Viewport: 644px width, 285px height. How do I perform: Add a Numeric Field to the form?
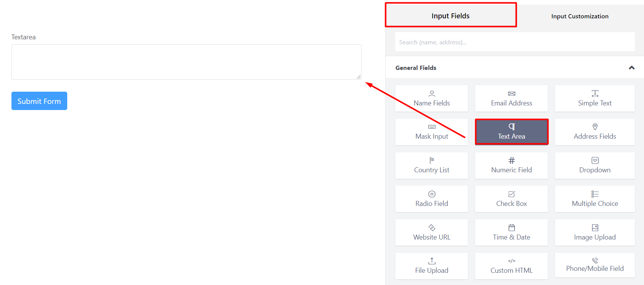[x=511, y=165]
